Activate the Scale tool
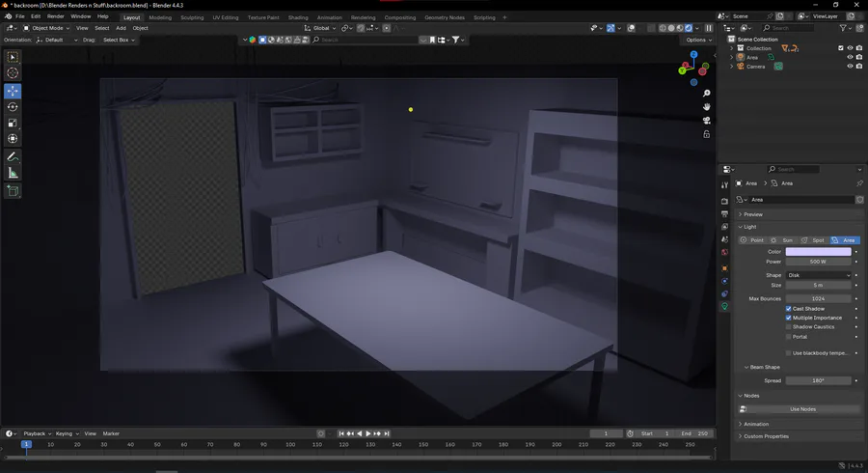The width and height of the screenshot is (868, 473). pyautogui.click(x=13, y=123)
